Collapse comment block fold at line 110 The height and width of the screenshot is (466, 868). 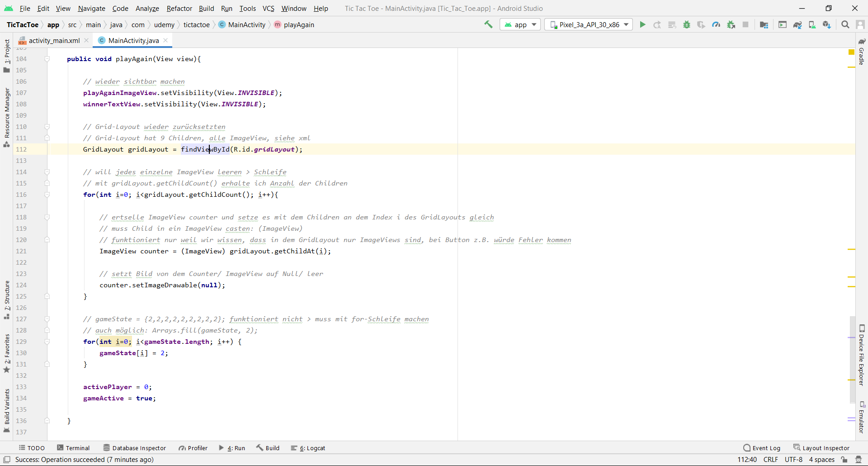[x=47, y=127]
